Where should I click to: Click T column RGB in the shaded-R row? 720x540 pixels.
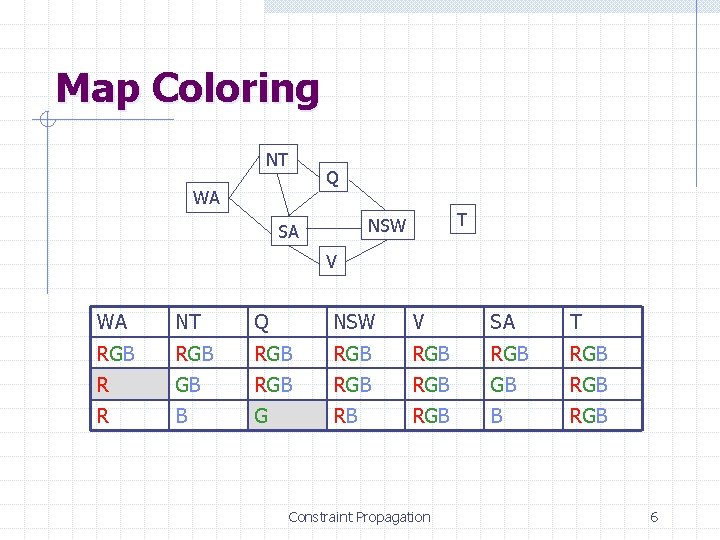[x=602, y=384]
